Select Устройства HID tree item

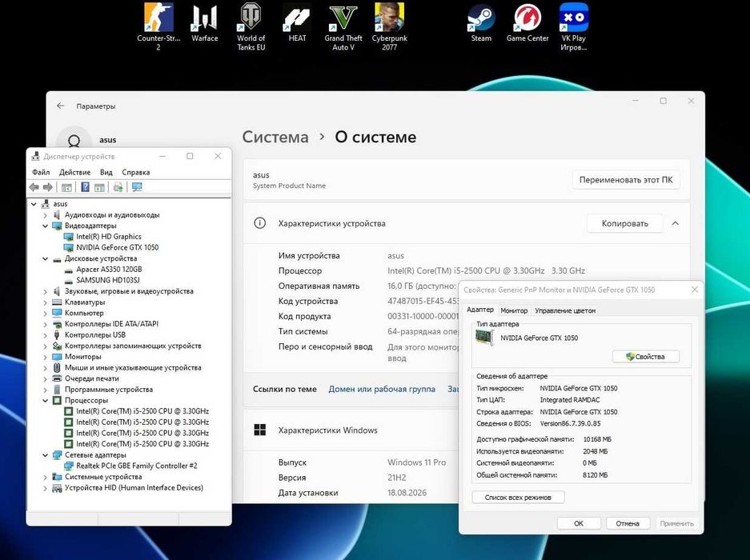pyautogui.click(x=134, y=488)
